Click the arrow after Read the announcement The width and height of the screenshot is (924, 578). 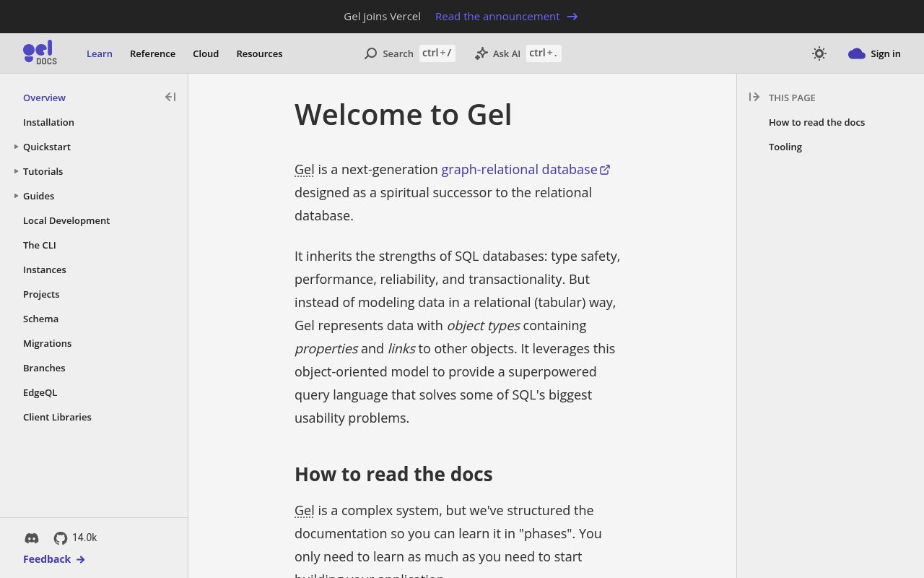pos(572,17)
